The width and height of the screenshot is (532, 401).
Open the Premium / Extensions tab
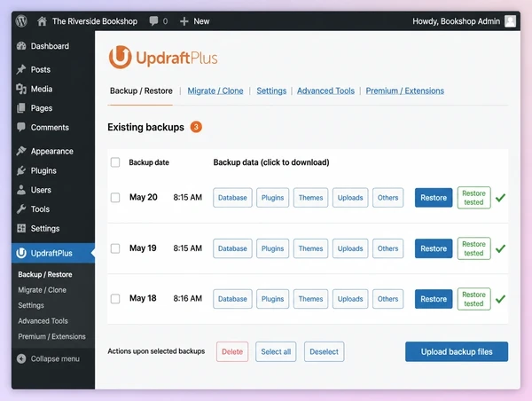click(x=405, y=91)
